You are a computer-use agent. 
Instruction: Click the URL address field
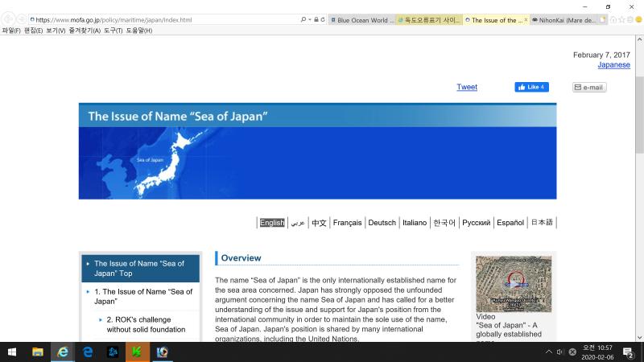(x=161, y=19)
